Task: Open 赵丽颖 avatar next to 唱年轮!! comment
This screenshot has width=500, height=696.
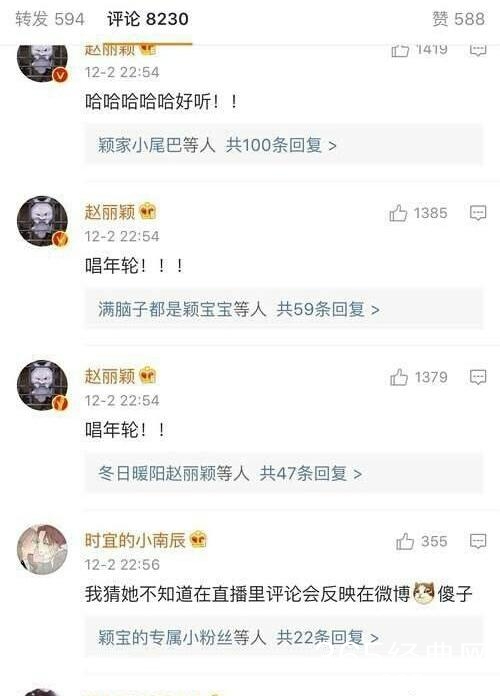Action: pos(42,385)
